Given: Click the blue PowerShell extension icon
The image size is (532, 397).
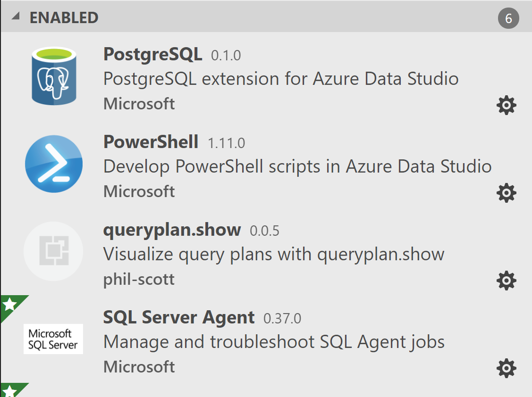Looking at the screenshot, I should point(53,164).
